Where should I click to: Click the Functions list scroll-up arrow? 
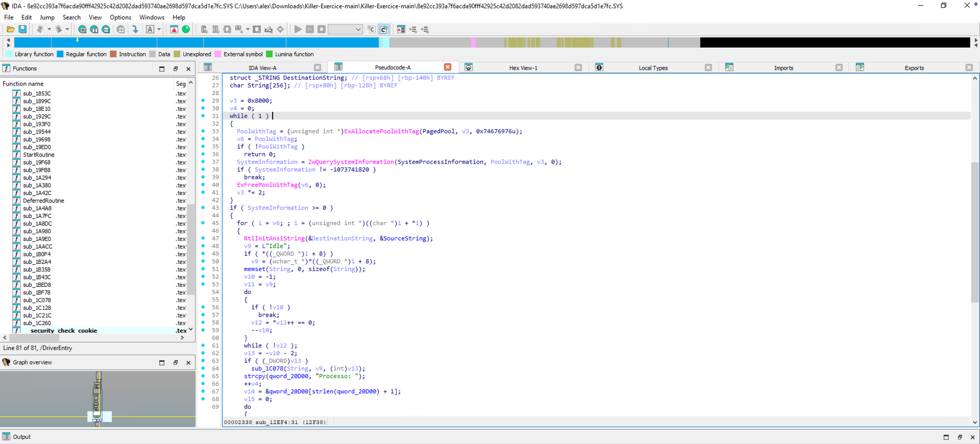click(191, 83)
